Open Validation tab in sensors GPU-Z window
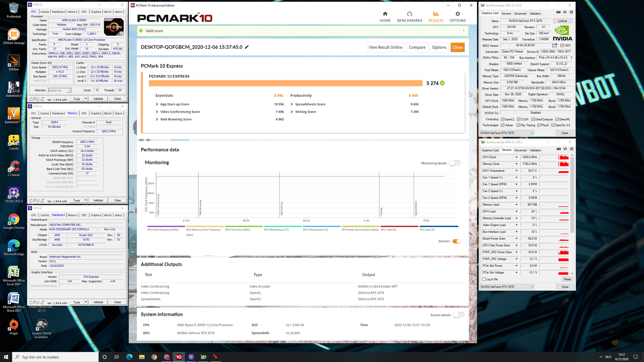 [535, 150]
